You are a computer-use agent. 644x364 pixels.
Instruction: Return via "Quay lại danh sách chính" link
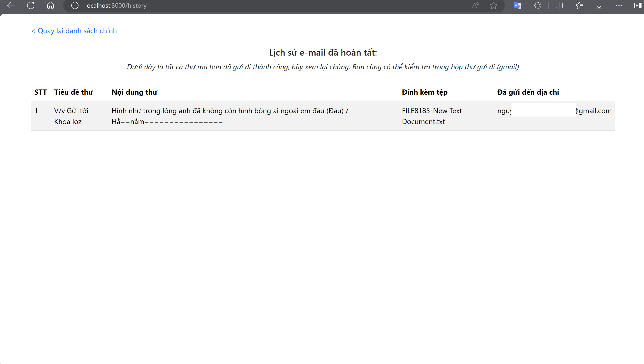click(74, 31)
